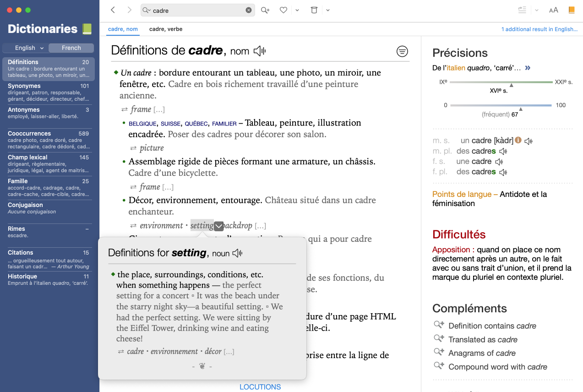Expand the etymology double-chevron link
The height and width of the screenshot is (392, 583).
(x=528, y=68)
